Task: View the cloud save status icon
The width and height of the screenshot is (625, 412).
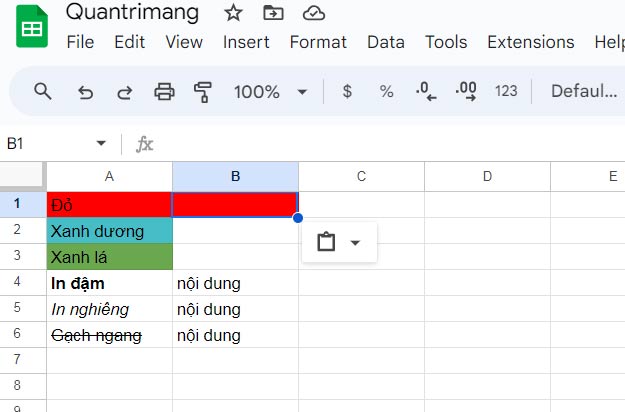Action: point(314,13)
